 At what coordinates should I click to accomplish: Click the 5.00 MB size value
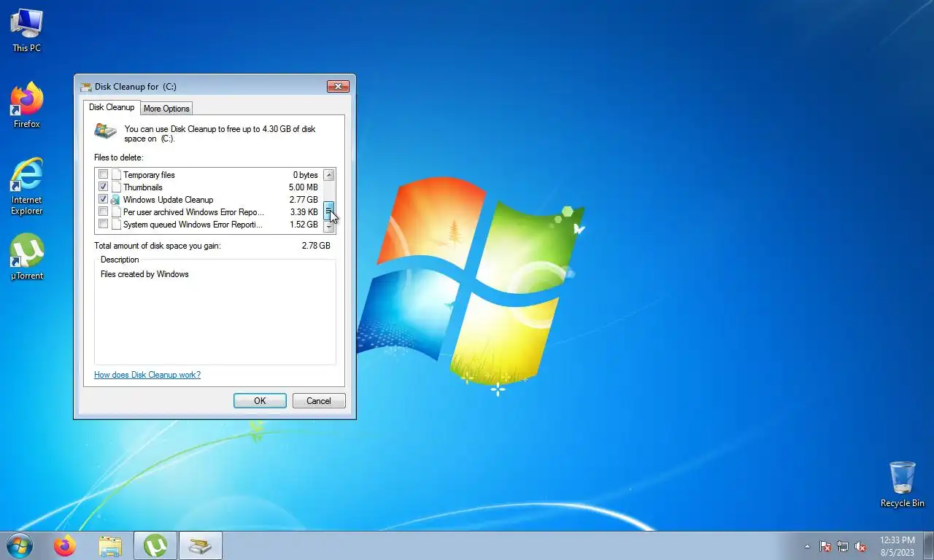304,187
